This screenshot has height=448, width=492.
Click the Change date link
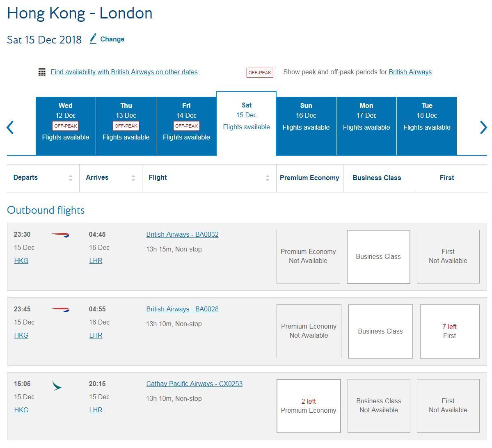(112, 39)
